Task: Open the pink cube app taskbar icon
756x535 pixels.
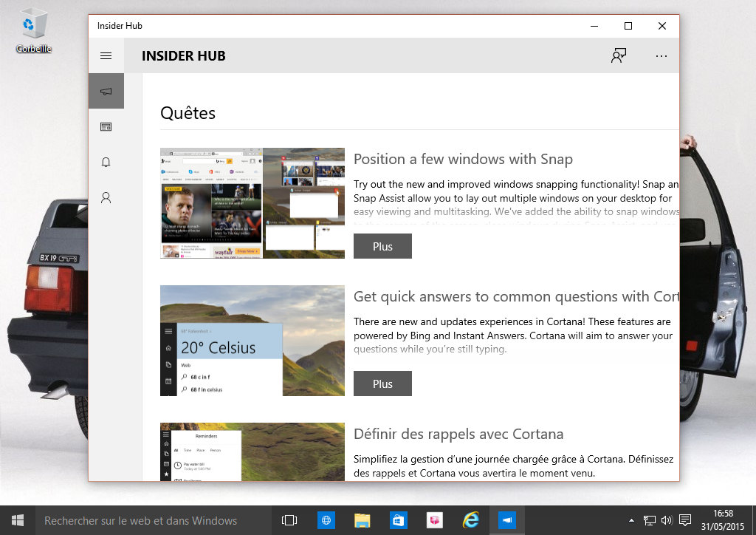Action: [x=434, y=520]
